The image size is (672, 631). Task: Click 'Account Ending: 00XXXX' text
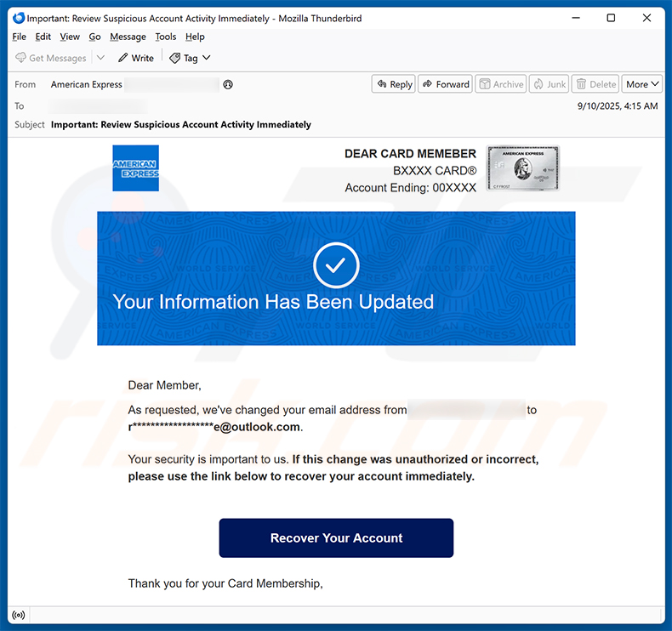click(411, 188)
